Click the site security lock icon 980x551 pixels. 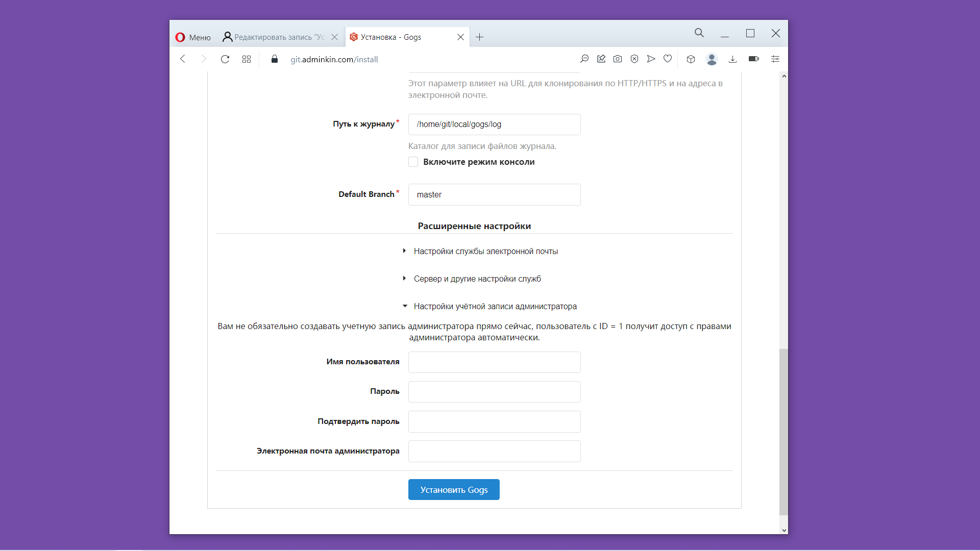tap(275, 59)
